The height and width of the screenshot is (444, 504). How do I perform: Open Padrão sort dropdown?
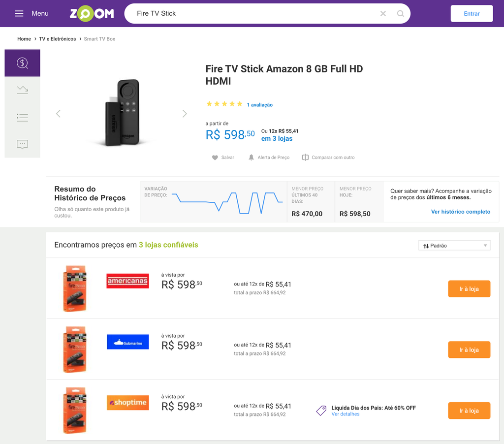pos(454,246)
